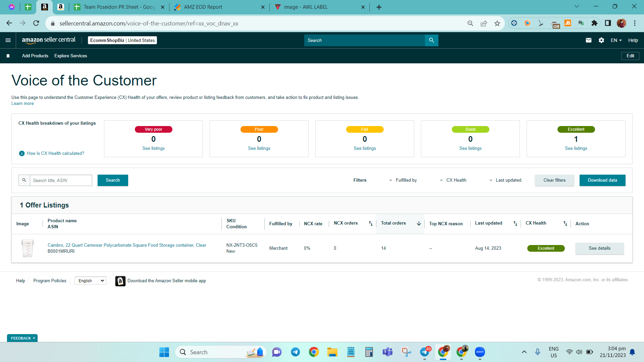Sort by NCX orders arrows
The width and height of the screenshot is (644, 362).
371,224
